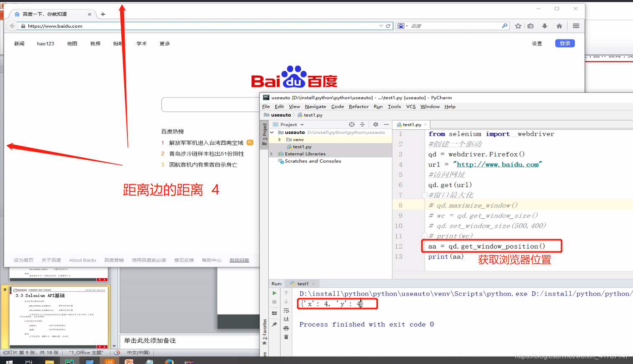Viewport: 633px width, 364px height.
Task: Toggle soft-wrap in Run console
Action: point(286,311)
